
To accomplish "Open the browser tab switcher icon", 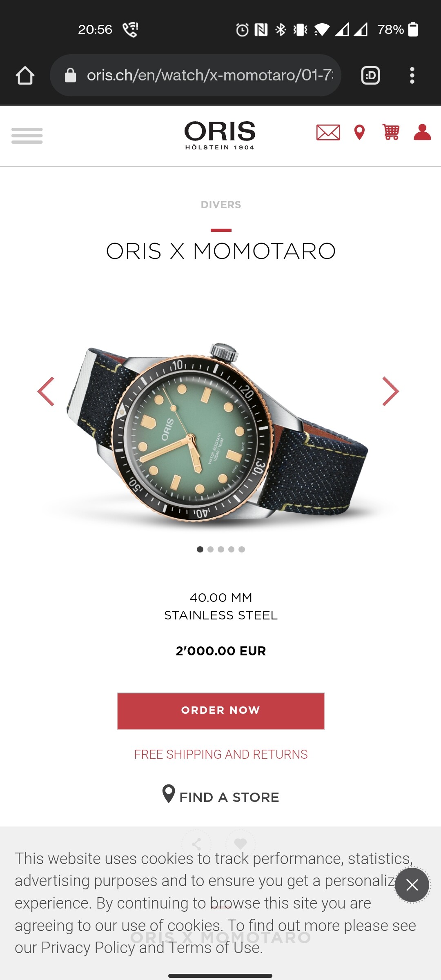I will (x=371, y=76).
